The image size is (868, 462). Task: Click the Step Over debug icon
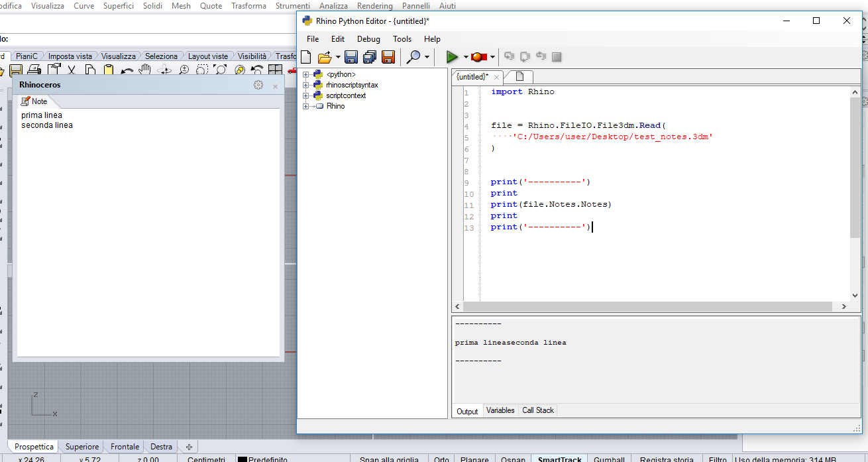[x=525, y=57]
